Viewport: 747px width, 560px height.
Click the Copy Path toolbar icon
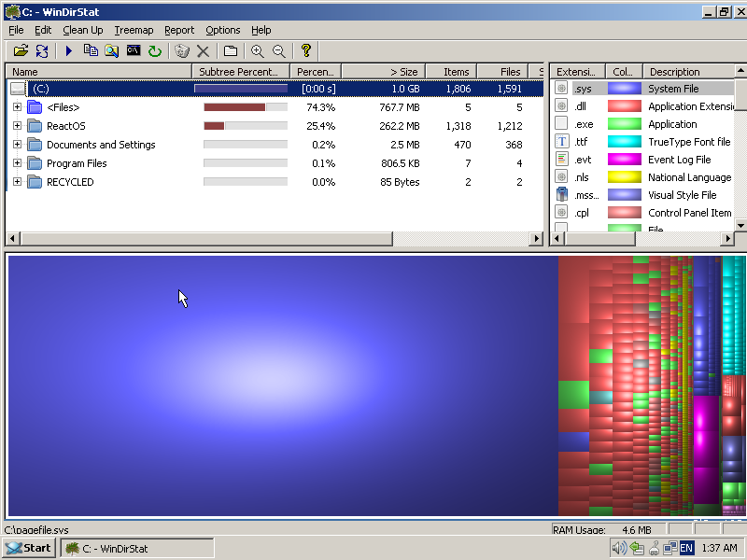tap(91, 50)
